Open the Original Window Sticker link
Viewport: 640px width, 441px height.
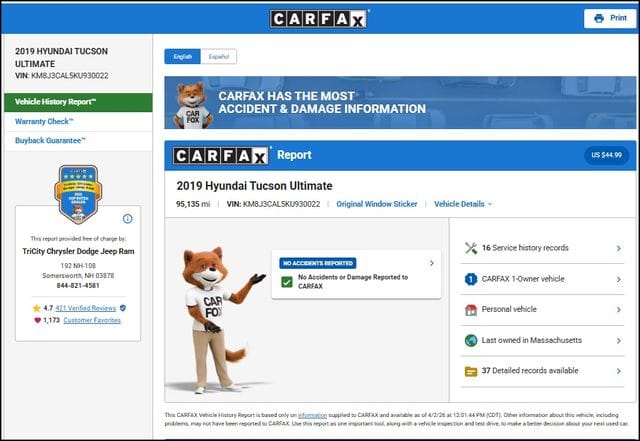(377, 204)
